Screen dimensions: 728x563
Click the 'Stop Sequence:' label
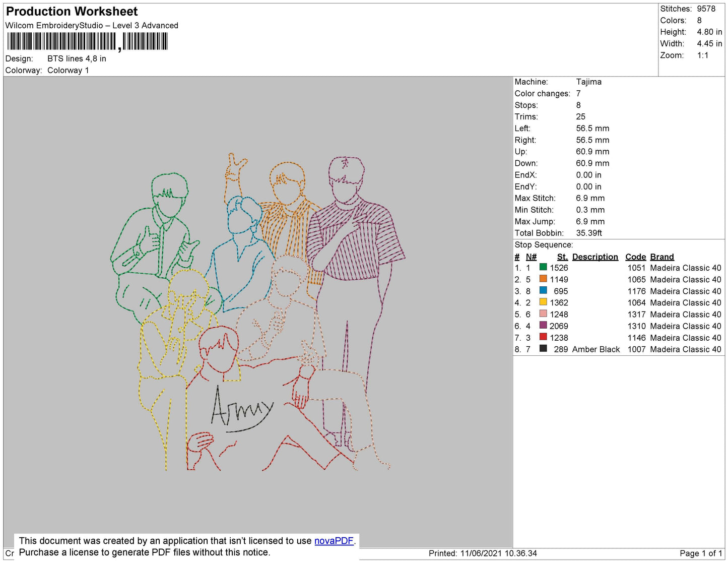click(544, 244)
